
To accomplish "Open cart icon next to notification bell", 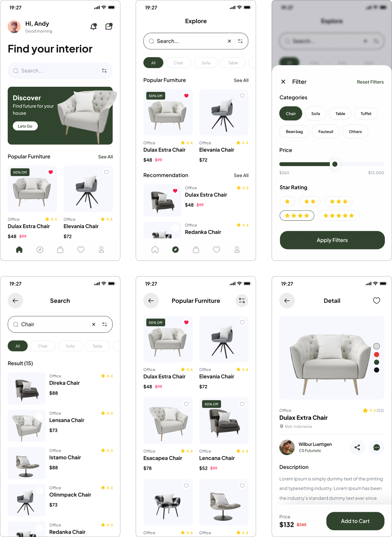I will (109, 27).
